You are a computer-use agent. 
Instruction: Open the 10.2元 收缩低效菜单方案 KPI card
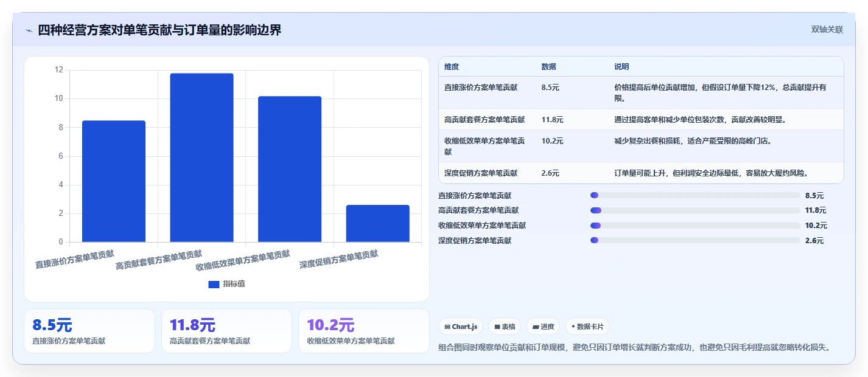pyautogui.click(x=364, y=331)
